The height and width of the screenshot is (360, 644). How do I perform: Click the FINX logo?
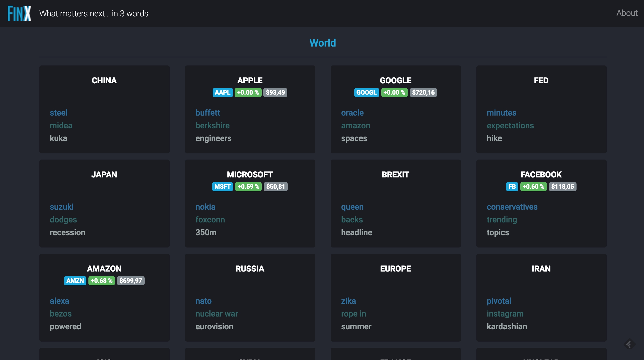19,13
